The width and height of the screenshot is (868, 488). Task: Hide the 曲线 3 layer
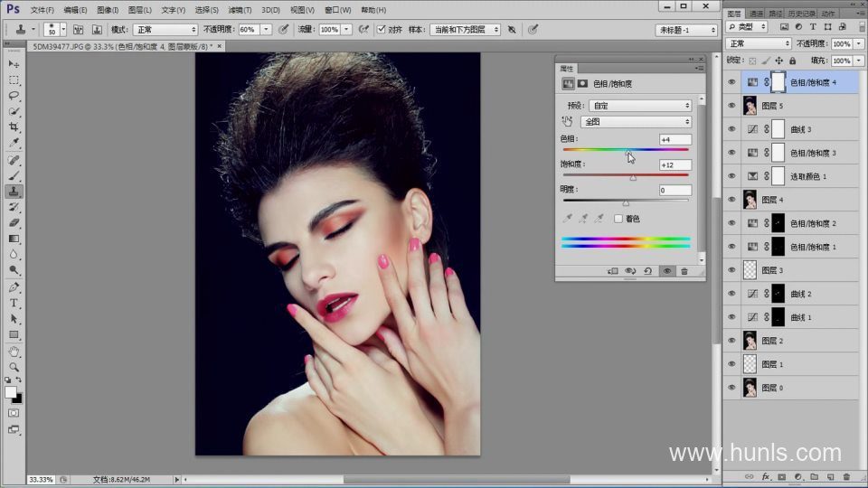(x=731, y=129)
